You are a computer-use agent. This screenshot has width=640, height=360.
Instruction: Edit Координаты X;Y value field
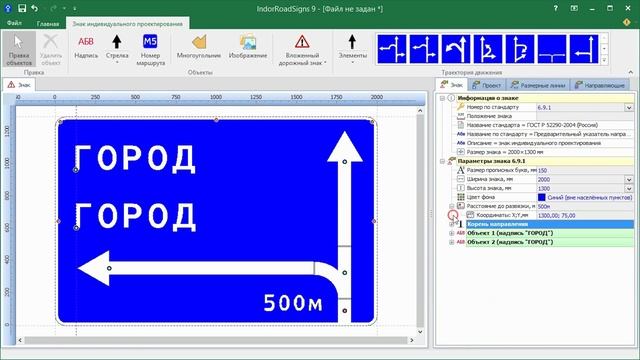point(585,215)
